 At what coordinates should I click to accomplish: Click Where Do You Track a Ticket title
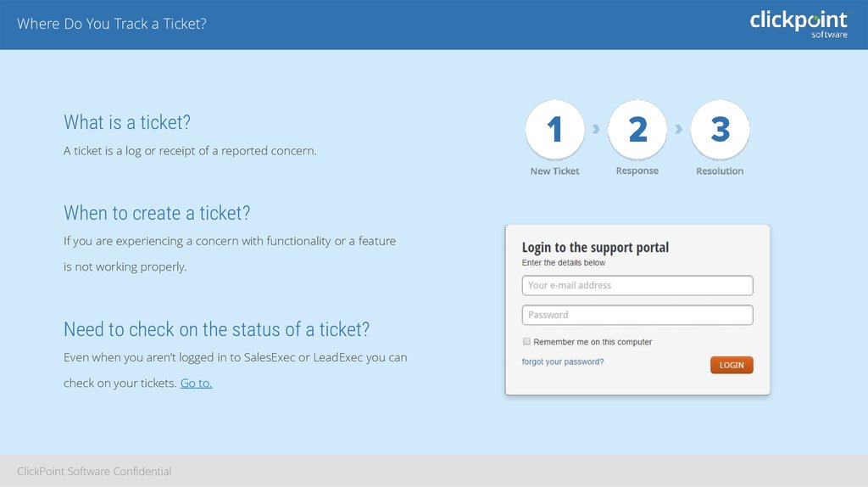pos(112,24)
